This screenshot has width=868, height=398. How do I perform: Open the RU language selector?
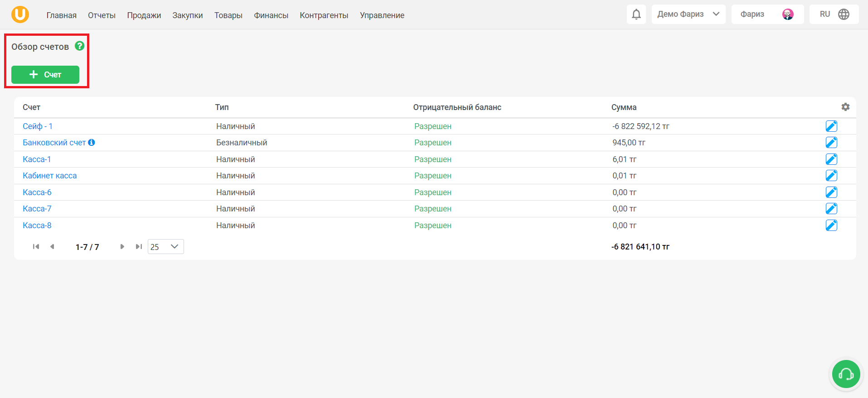click(834, 14)
